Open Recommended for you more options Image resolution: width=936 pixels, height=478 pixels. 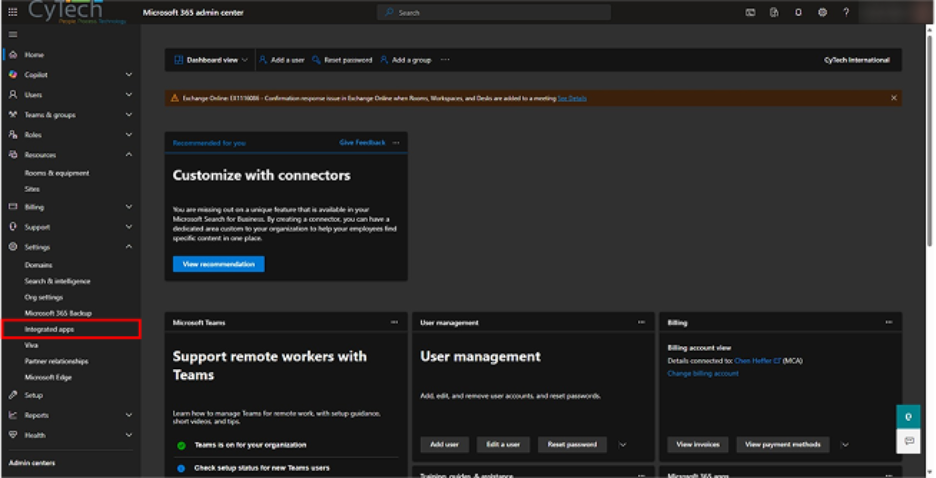396,143
